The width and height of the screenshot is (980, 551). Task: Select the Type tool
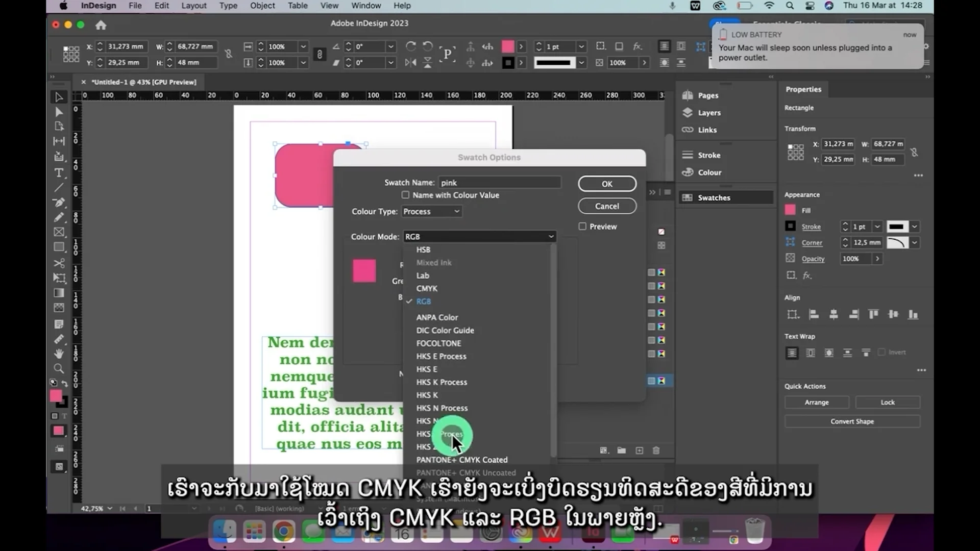point(59,173)
